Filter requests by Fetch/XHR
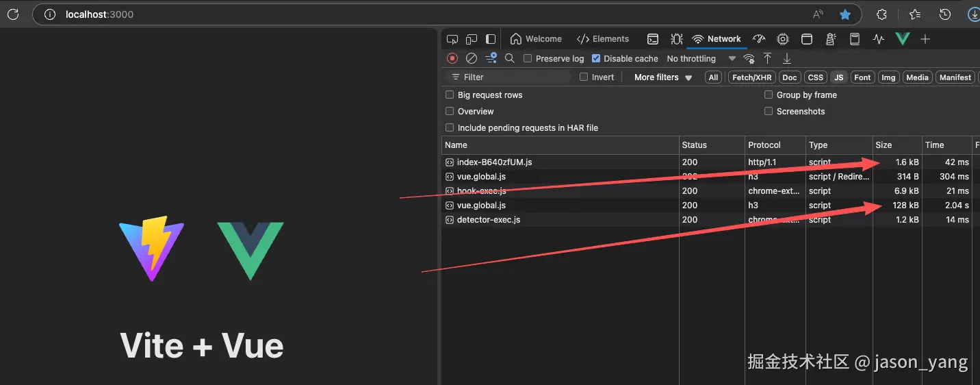980x385 pixels. [x=752, y=77]
